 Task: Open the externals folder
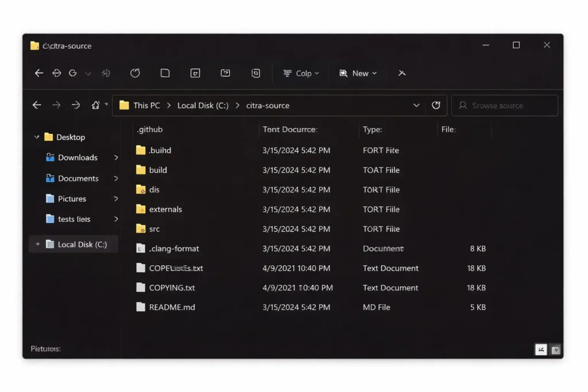point(165,209)
